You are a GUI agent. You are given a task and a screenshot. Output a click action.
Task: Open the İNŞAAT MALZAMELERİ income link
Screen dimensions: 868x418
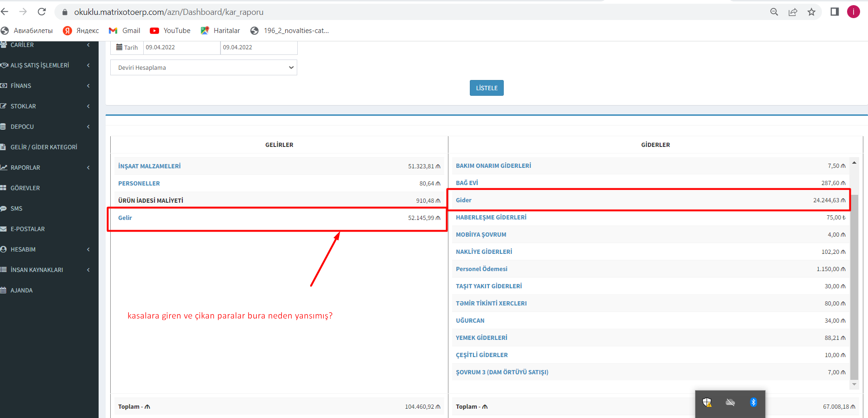coord(149,166)
